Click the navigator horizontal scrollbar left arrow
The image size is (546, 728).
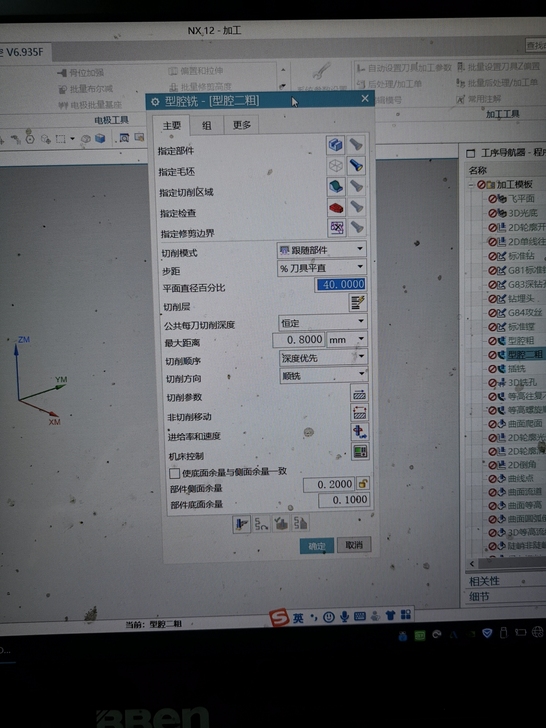[472, 564]
